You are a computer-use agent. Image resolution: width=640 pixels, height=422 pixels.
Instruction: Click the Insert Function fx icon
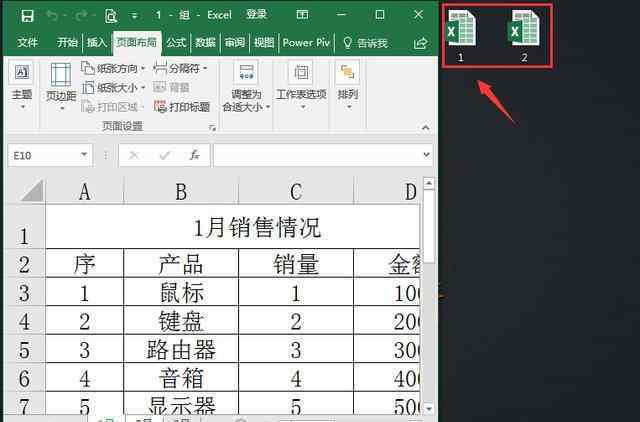tap(195, 155)
